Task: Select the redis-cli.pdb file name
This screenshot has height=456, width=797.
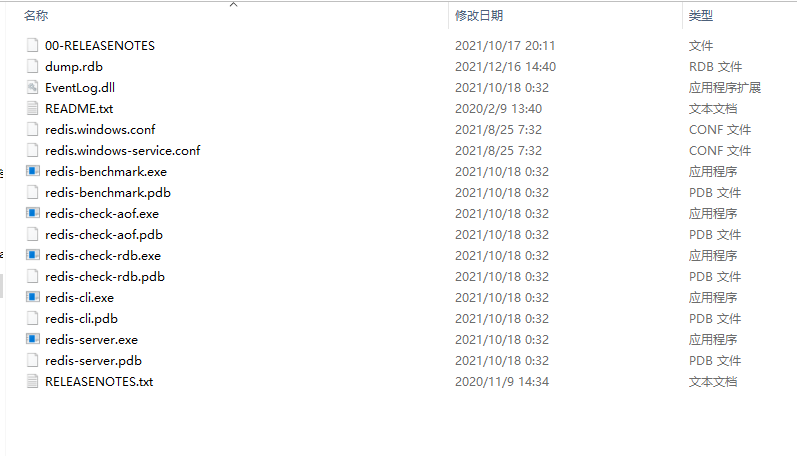Action: click(81, 319)
